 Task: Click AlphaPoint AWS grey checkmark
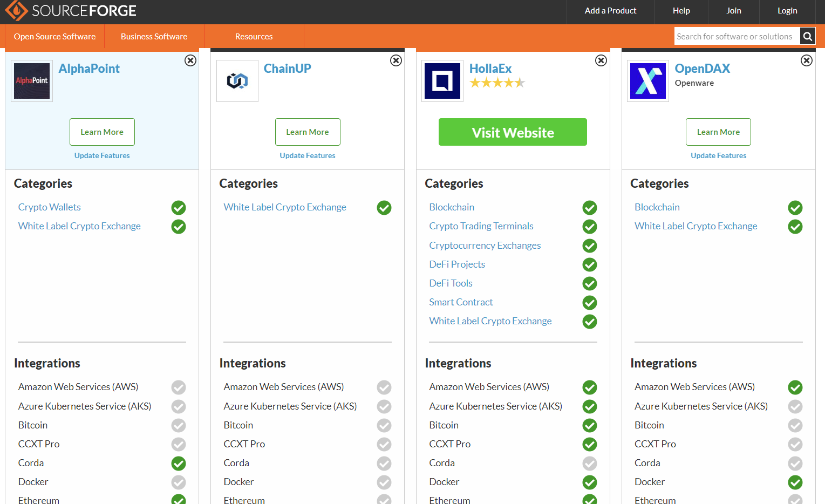tap(179, 387)
